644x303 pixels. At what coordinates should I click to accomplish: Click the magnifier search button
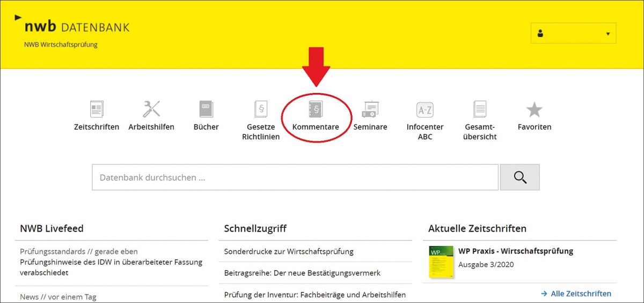[x=519, y=177]
